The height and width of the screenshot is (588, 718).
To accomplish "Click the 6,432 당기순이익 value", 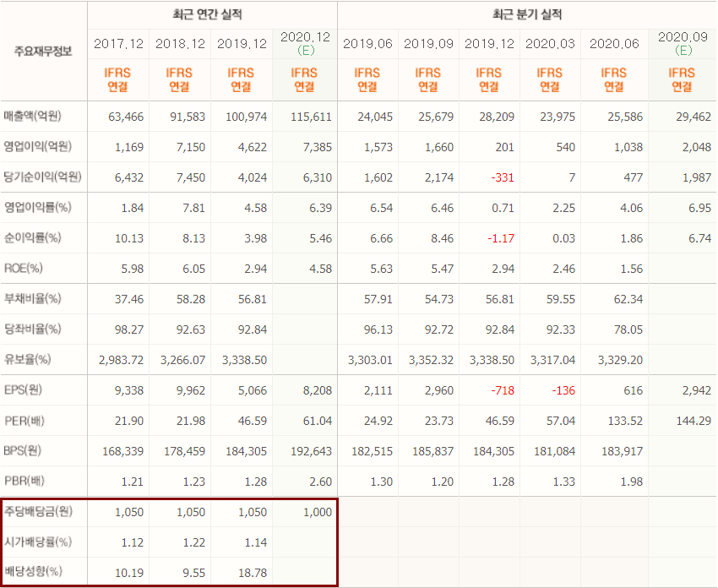I will pos(129,177).
